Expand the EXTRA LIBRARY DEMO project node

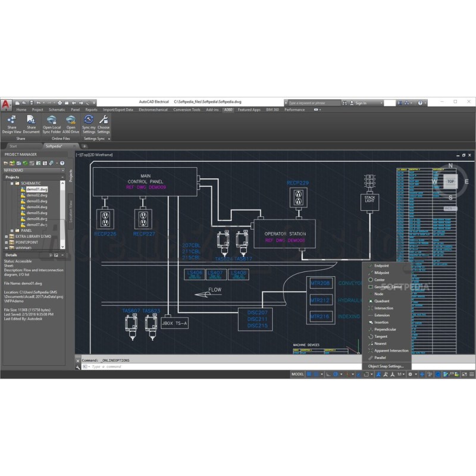7,236
